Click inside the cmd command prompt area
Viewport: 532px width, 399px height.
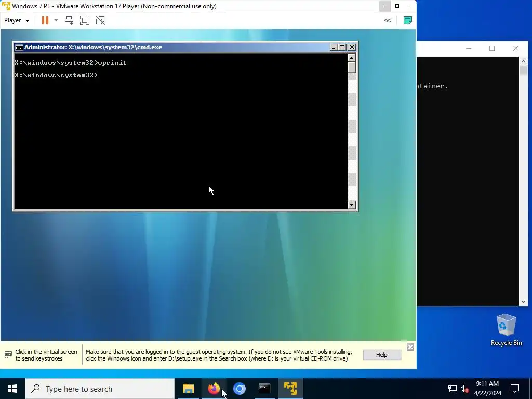[x=181, y=131]
